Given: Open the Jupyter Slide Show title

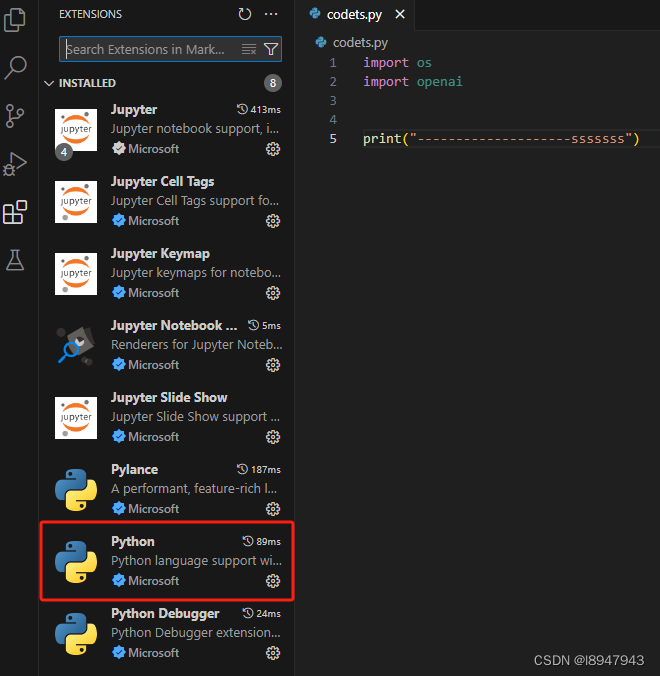Looking at the screenshot, I should [169, 397].
